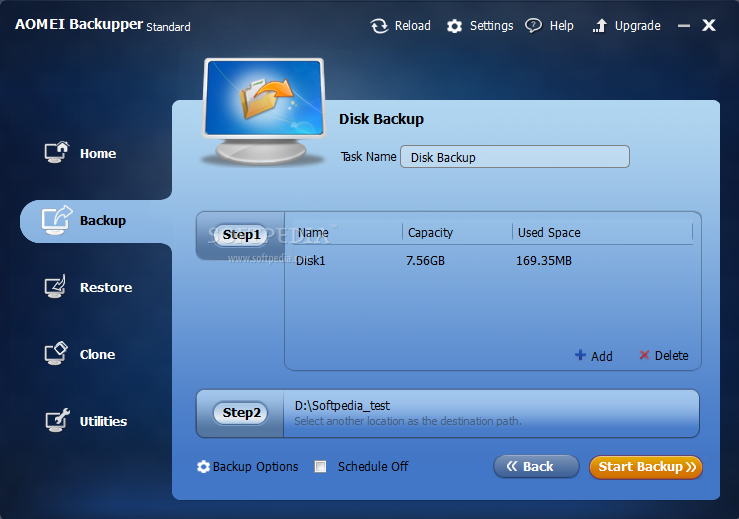Click the blue plus Add icon

pos(580,355)
